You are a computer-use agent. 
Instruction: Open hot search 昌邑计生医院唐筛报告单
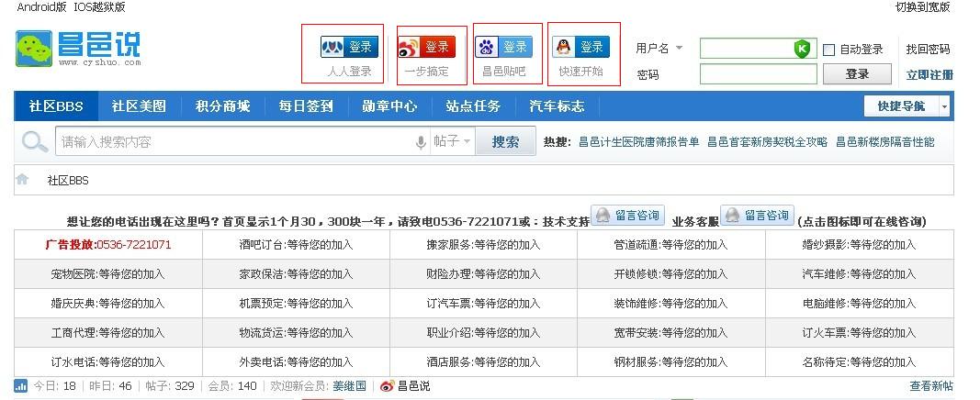point(638,142)
